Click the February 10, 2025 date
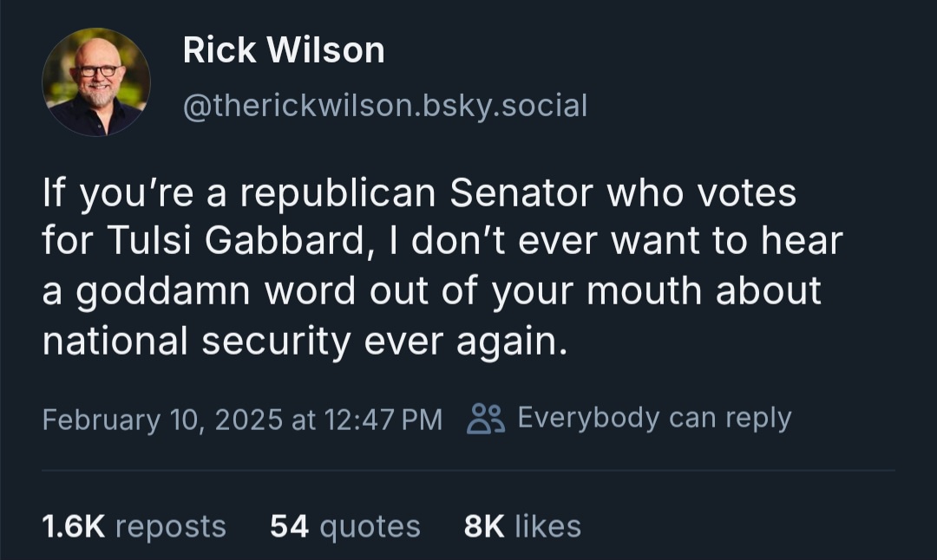Viewport: 937px width, 560px height. pos(162,420)
